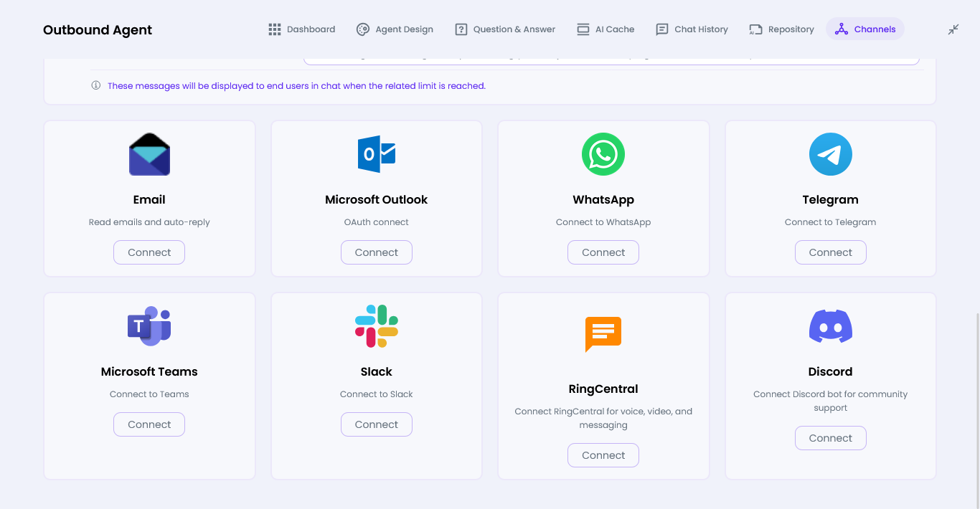Connect the WhatsApp channel
Viewport: 980px width, 509px height.
click(603, 252)
